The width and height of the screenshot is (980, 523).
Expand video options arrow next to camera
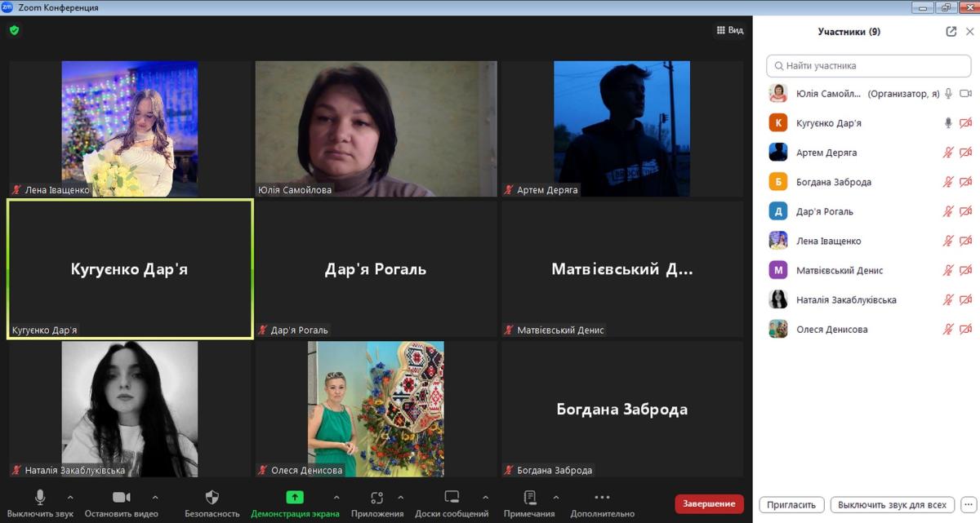tap(155, 496)
